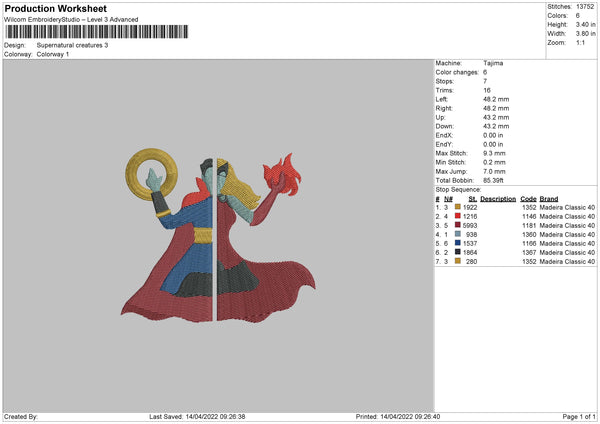The width and height of the screenshot is (600, 424).
Task: Select the bright red swatch in stop 2
Action: [x=458, y=216]
